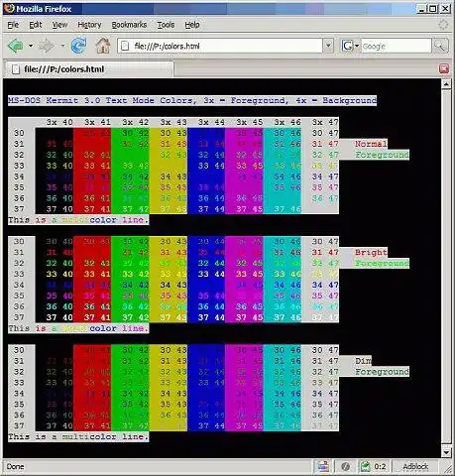Click '33 44' in the Bright section
455x476 pixels.
pyautogui.click(x=211, y=274)
